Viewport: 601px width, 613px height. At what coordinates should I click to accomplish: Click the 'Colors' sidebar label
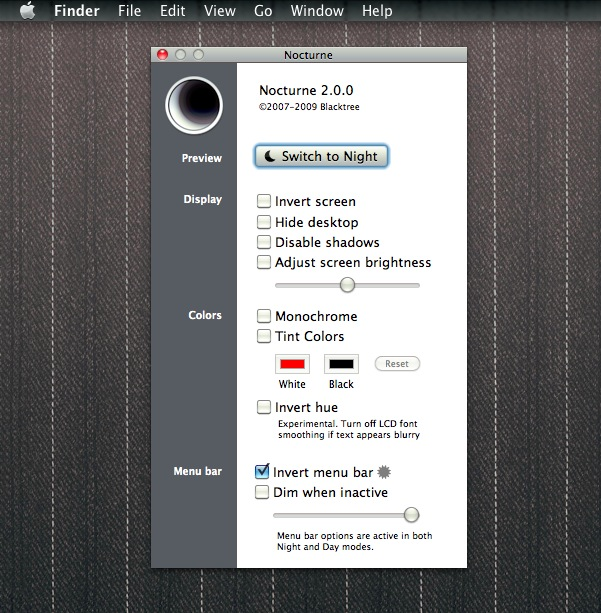click(x=205, y=315)
